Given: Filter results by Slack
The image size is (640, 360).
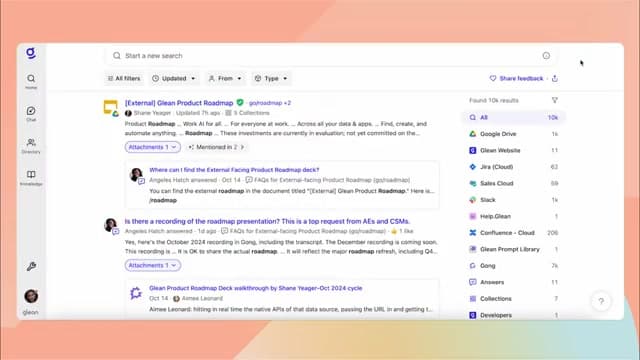Looking at the screenshot, I should pos(513,200).
